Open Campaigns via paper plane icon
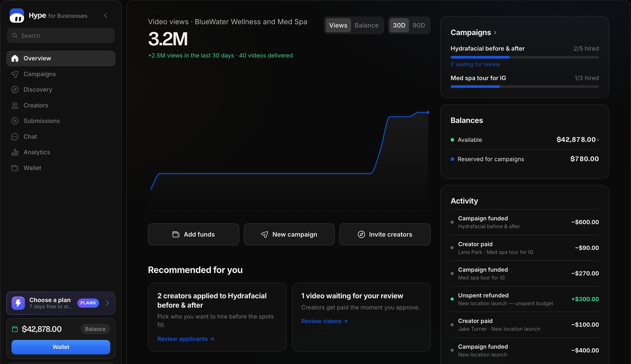The width and height of the screenshot is (631, 364). tap(15, 74)
